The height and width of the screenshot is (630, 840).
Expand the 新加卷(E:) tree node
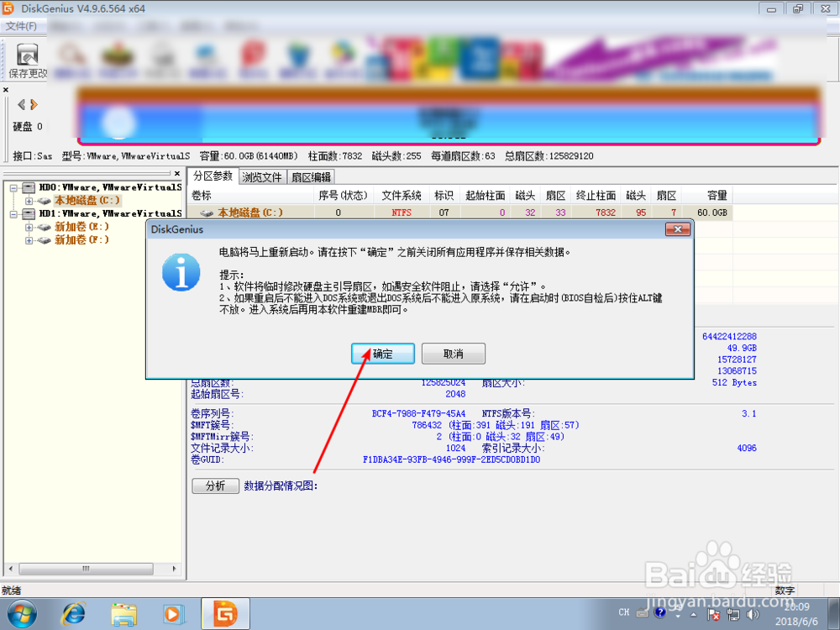[x=29, y=227]
